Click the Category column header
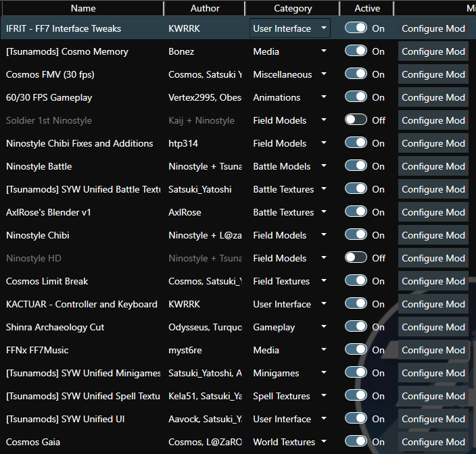The width and height of the screenshot is (476, 454). (293, 8)
